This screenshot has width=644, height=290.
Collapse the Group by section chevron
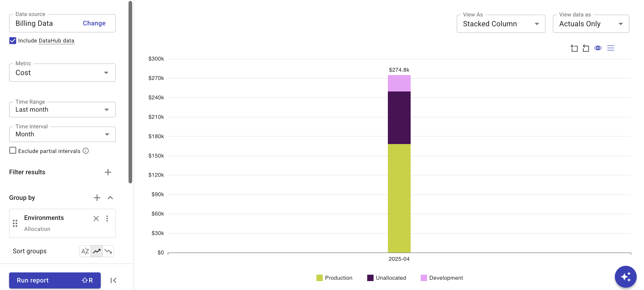pos(110,198)
